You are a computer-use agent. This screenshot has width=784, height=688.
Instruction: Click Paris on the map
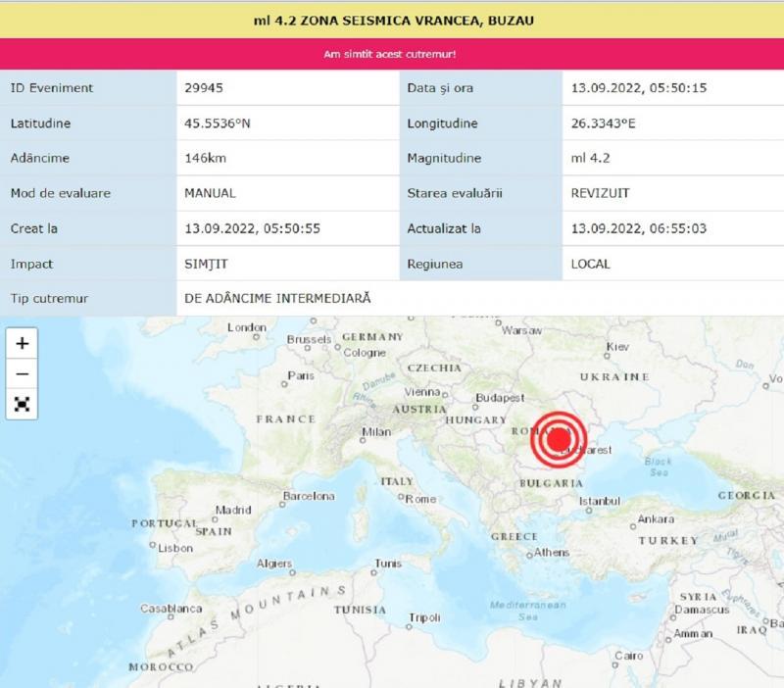tap(301, 376)
